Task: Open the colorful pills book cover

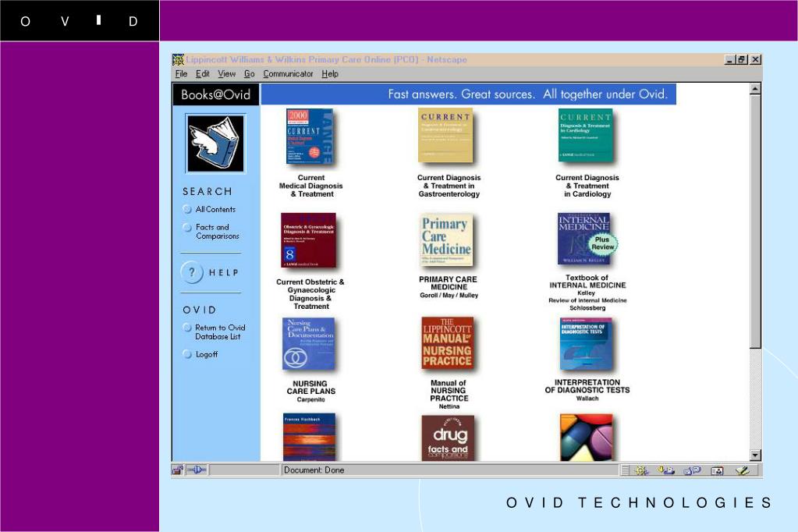Action: coord(587,438)
